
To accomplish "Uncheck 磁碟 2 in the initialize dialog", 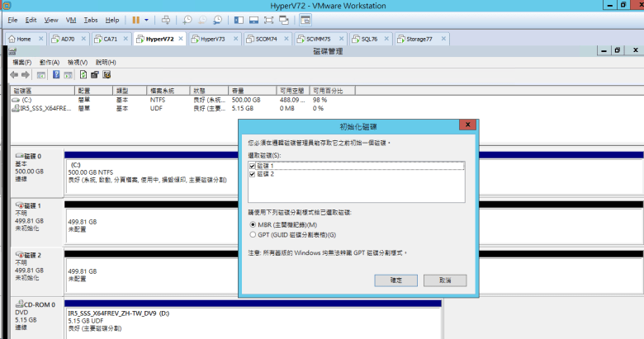I will (x=253, y=174).
